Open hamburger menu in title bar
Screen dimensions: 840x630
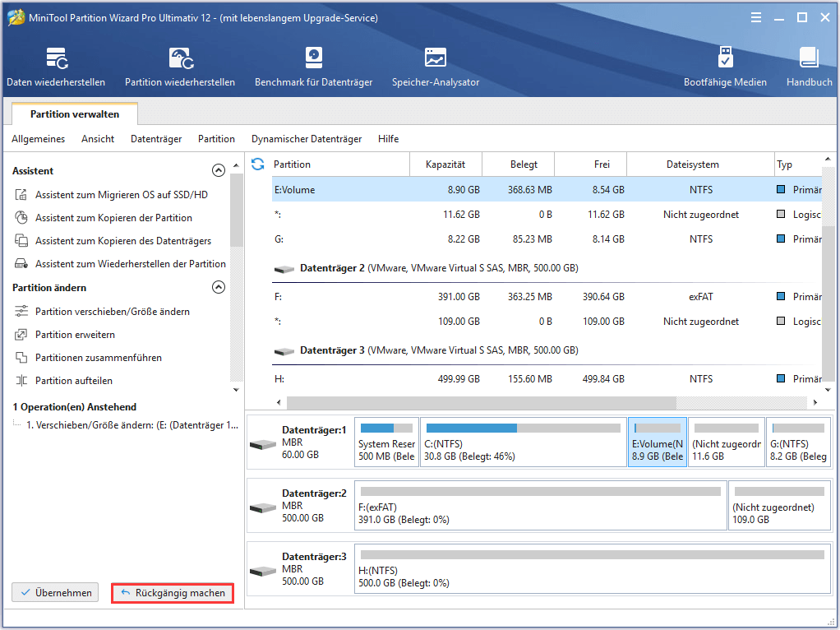point(756,18)
